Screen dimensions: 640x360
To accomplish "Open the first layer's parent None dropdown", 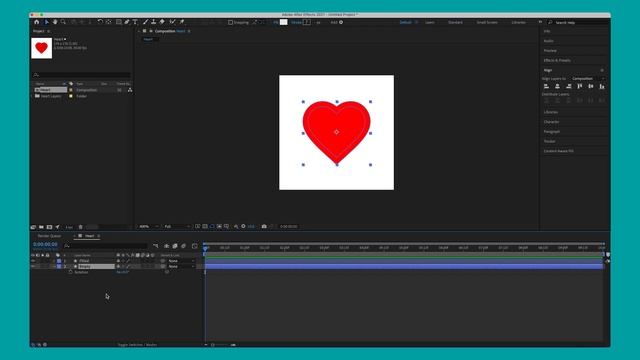I will click(181, 261).
